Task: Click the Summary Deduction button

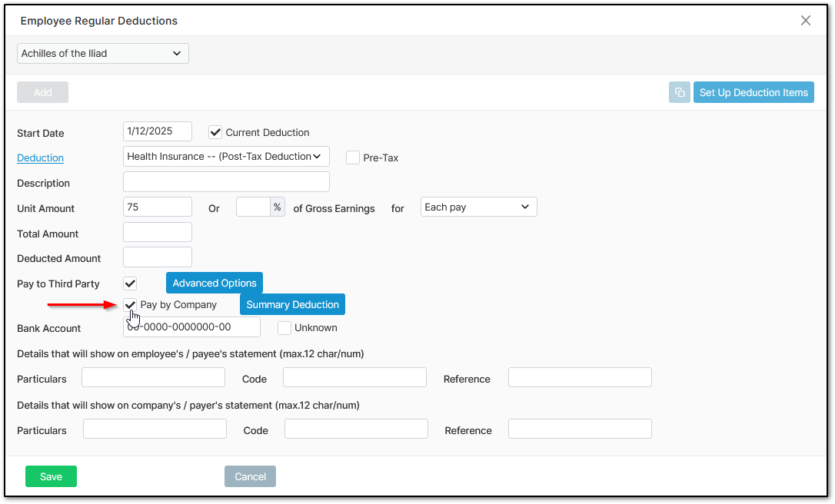Action: pyautogui.click(x=292, y=304)
